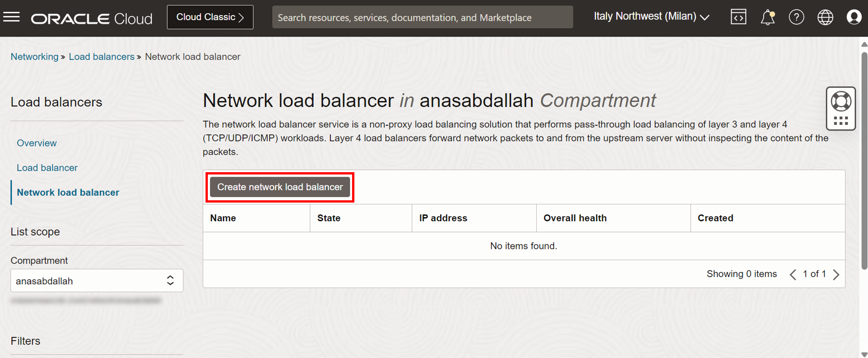Image resolution: width=868 pixels, height=358 pixels.
Task: Open the help question mark icon
Action: coord(796,17)
